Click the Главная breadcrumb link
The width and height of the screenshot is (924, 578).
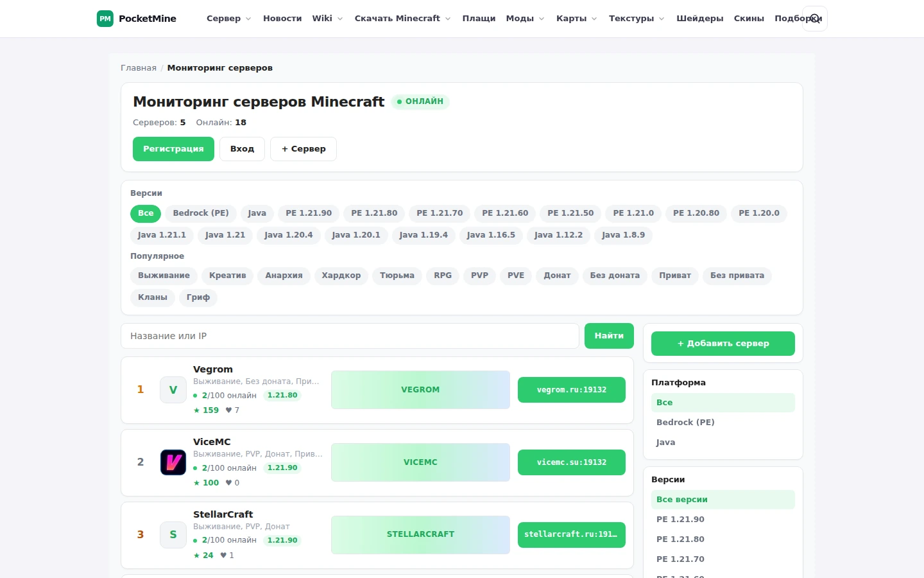click(139, 68)
